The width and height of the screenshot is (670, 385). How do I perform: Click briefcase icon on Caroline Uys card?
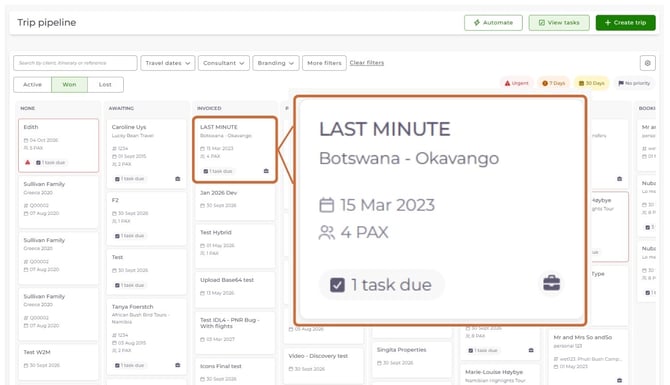coord(178,179)
